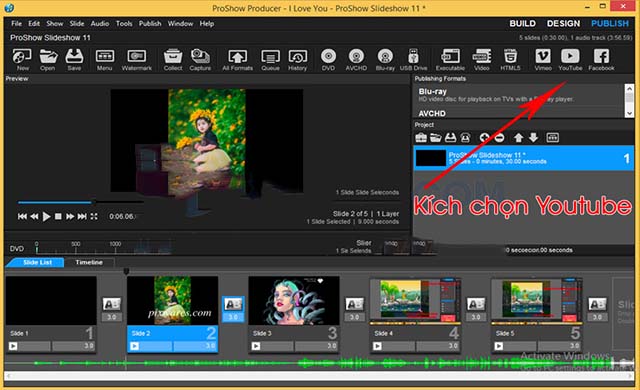Image resolution: width=640 pixels, height=390 pixels.
Task: Jump to end of preview
Action: (x=82, y=216)
